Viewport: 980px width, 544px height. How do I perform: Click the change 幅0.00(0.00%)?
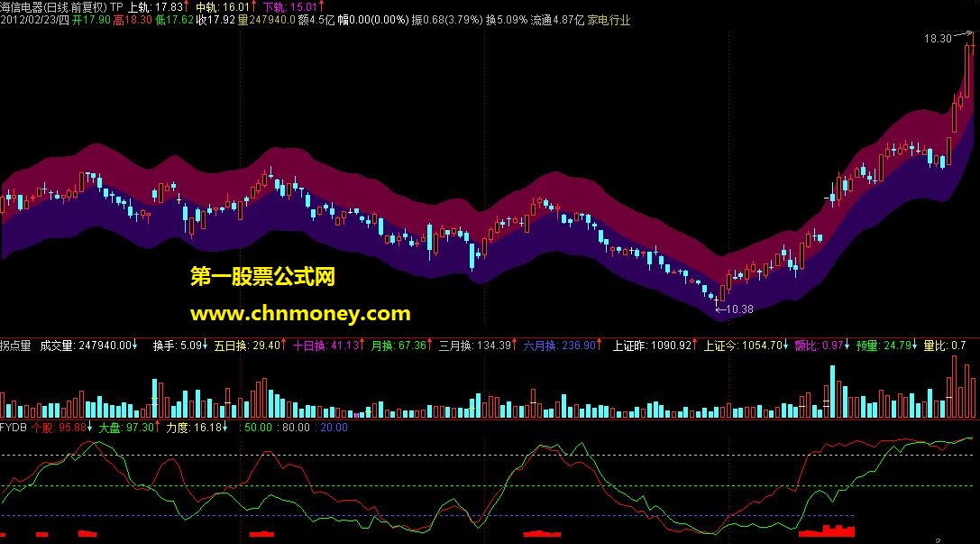(373, 20)
